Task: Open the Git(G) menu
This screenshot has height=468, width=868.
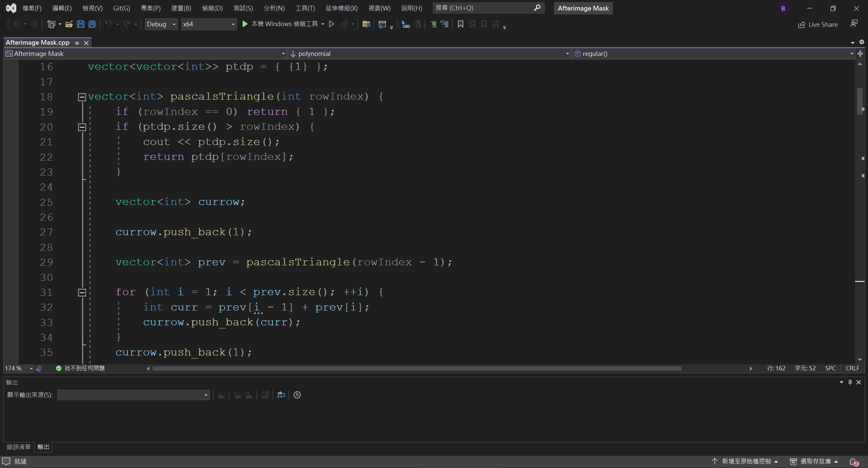Action: click(121, 8)
